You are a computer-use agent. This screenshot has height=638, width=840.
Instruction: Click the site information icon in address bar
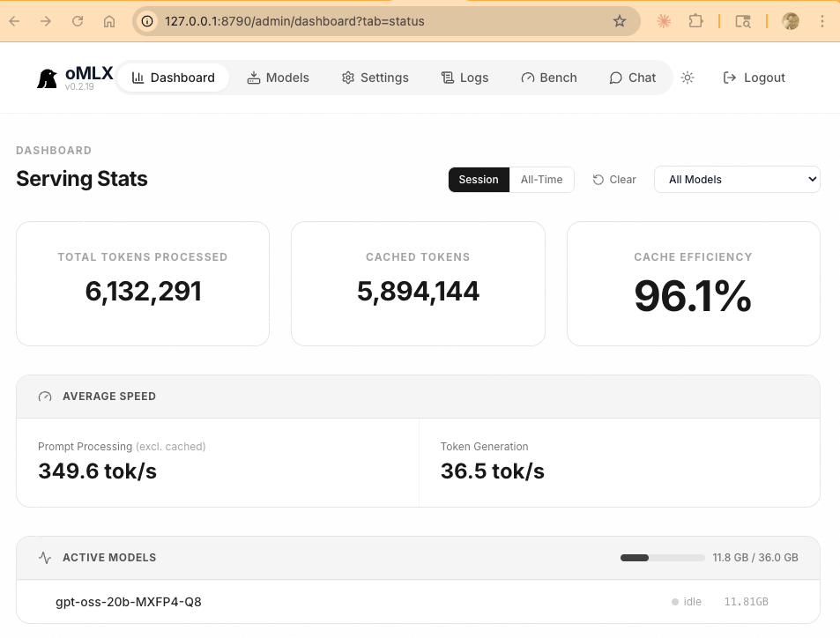tap(147, 21)
